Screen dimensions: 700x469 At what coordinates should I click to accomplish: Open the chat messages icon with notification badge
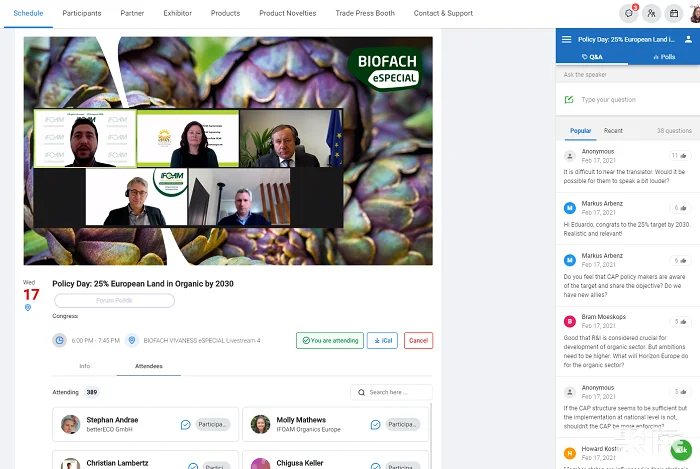click(x=629, y=13)
